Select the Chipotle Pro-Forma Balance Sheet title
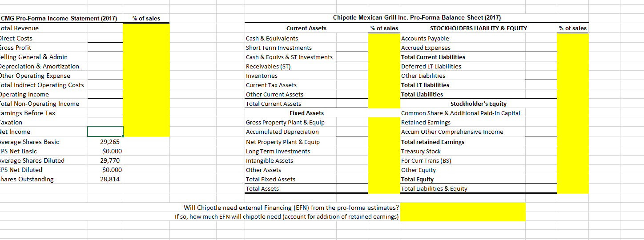Image resolution: width=644 pixels, height=240 pixels. pyautogui.click(x=417, y=18)
